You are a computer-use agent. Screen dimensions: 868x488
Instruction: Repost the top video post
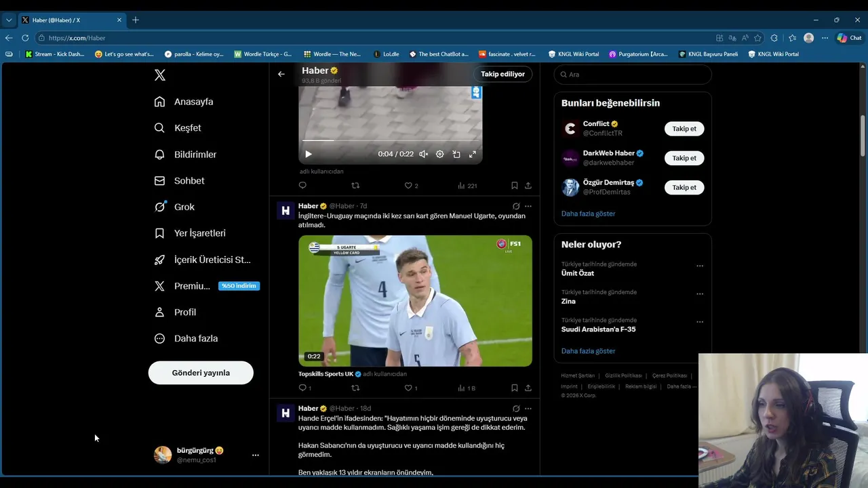(x=355, y=185)
